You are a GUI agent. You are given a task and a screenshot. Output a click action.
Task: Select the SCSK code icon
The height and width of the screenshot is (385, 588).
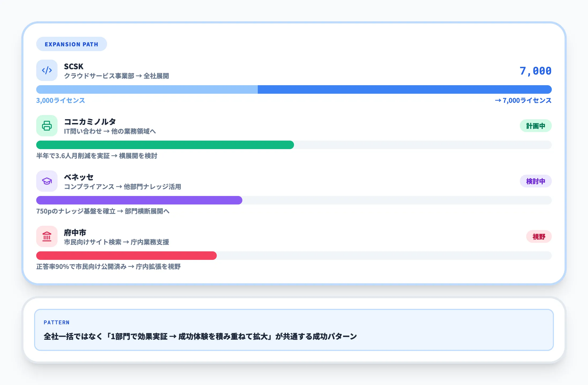47,70
